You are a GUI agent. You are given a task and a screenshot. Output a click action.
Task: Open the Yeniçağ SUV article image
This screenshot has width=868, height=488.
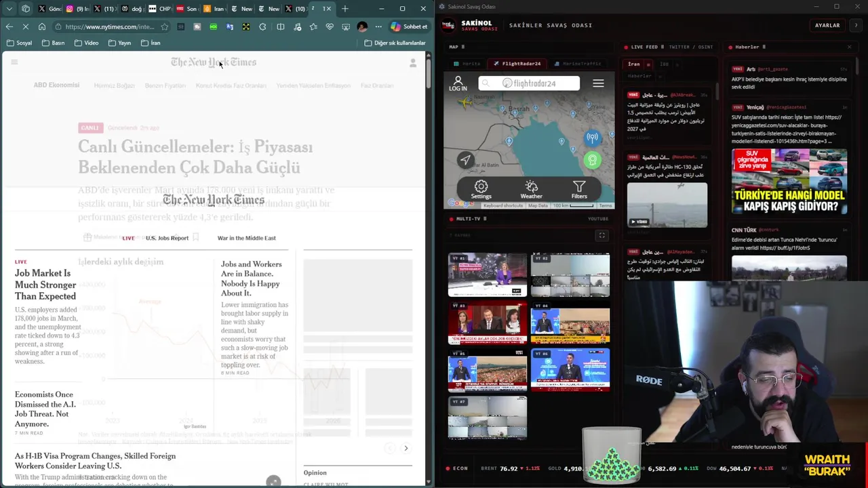[789, 182]
